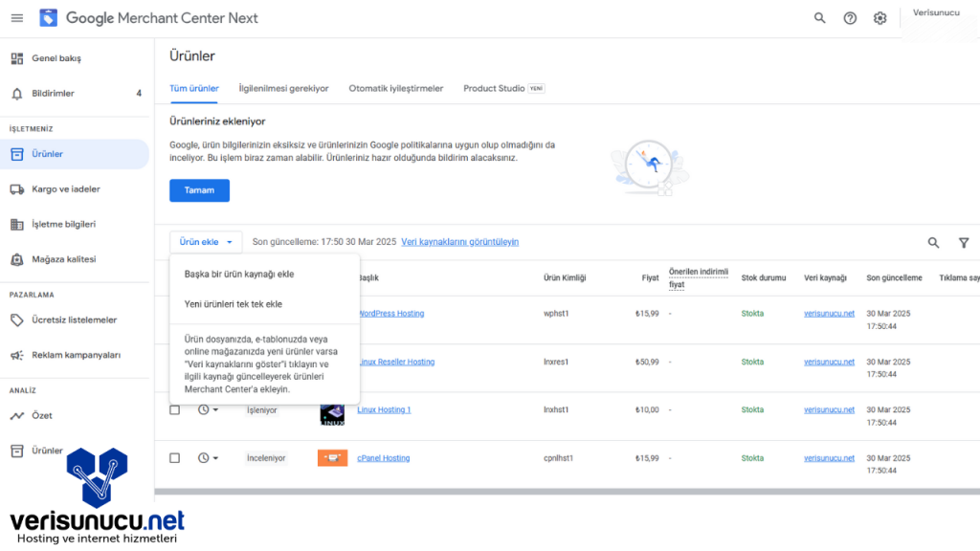Expand the Ürün ekle dropdown button

[206, 242]
